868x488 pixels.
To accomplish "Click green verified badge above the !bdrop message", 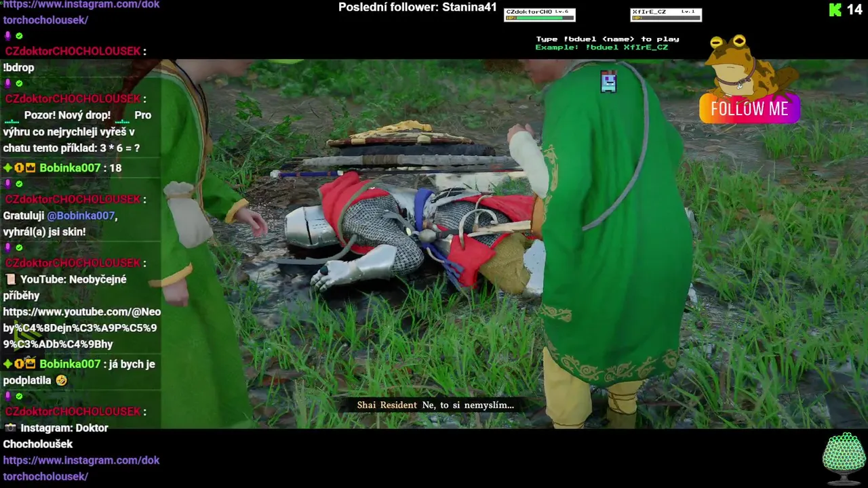I will (x=19, y=36).
